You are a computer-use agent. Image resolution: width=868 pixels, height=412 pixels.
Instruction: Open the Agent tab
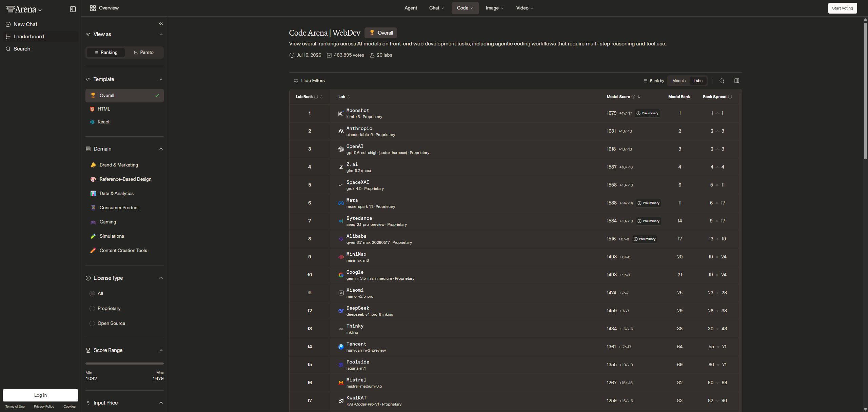click(x=411, y=8)
